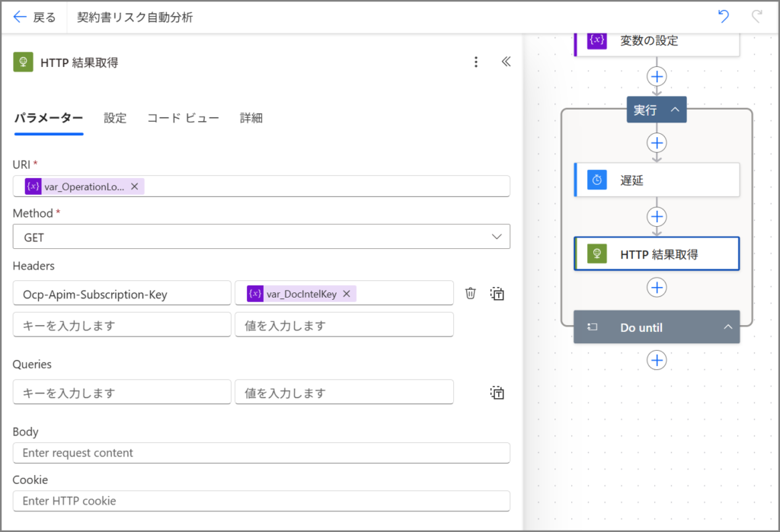Add step below Do until block

(x=657, y=360)
